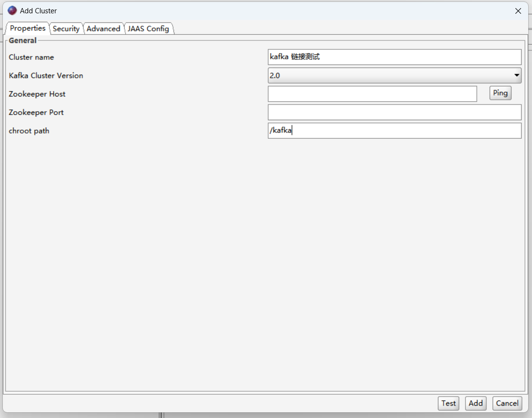Viewport: 532px width, 418px height.
Task: Focus the Zookeeper Port field
Action: coord(394,112)
